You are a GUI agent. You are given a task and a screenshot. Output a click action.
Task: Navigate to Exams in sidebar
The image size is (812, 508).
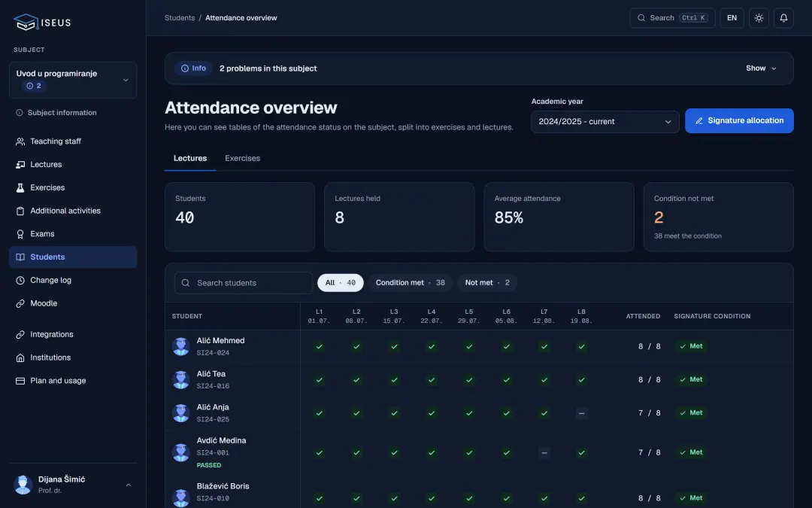point(73,234)
